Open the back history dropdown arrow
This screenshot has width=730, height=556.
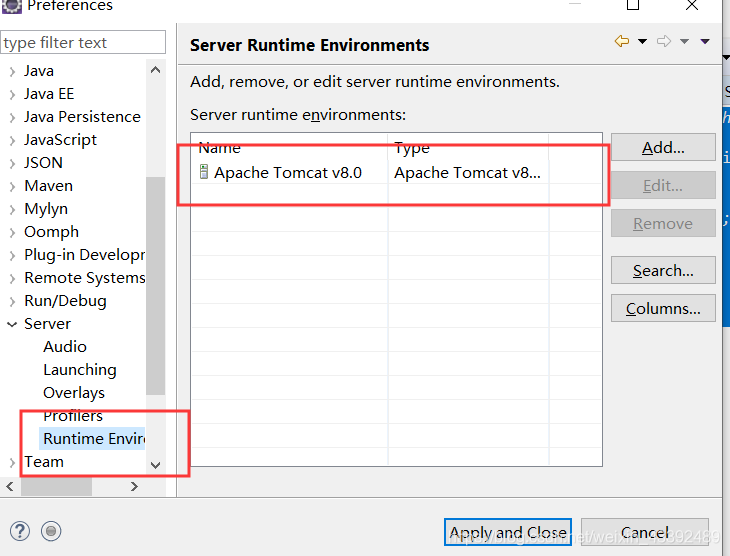pos(642,41)
